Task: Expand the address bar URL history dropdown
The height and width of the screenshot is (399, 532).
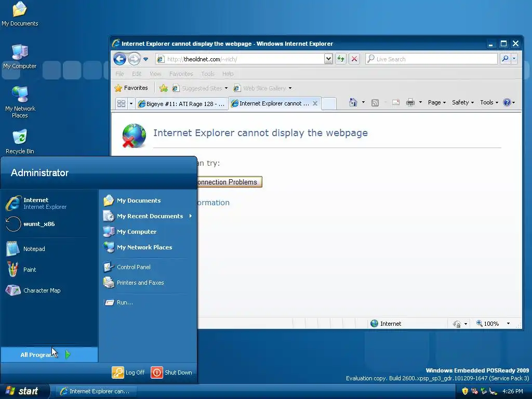Action: pos(328,59)
